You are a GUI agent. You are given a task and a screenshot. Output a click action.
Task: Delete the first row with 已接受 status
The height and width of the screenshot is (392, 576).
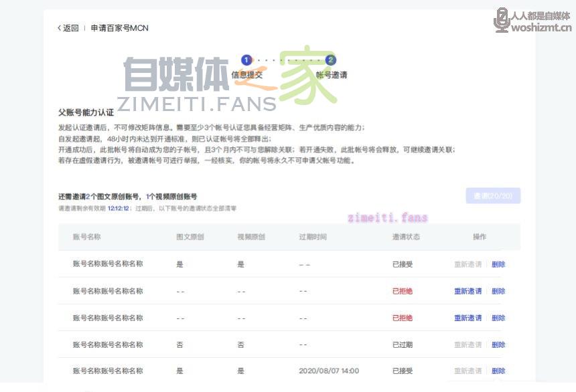498,264
